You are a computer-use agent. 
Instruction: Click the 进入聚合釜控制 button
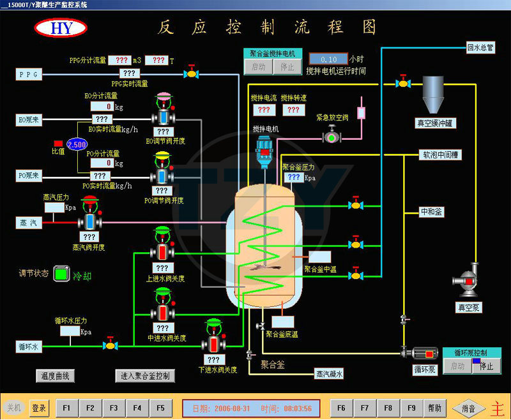[x=145, y=376]
